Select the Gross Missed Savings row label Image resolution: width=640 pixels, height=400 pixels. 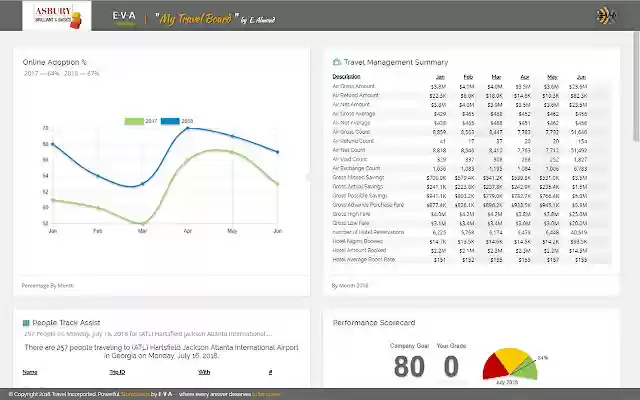coord(358,177)
